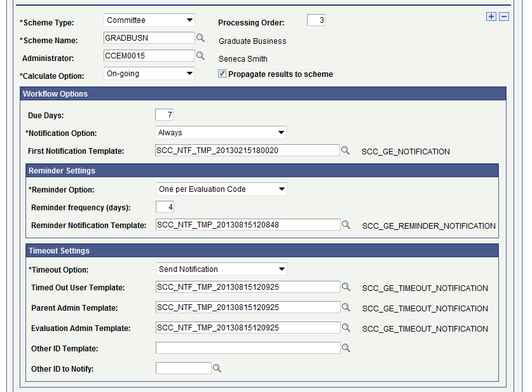This screenshot has width=532, height=392.
Task: Click First Notification Template input field
Action: (247, 151)
